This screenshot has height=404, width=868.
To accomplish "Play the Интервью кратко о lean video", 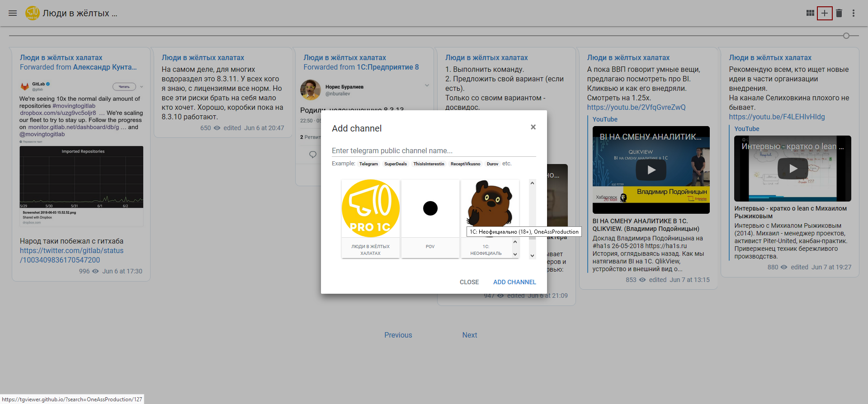I will 793,169.
